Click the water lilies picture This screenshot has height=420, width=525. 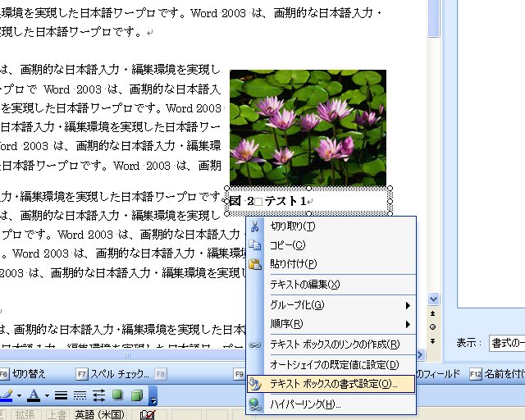pyautogui.click(x=308, y=128)
